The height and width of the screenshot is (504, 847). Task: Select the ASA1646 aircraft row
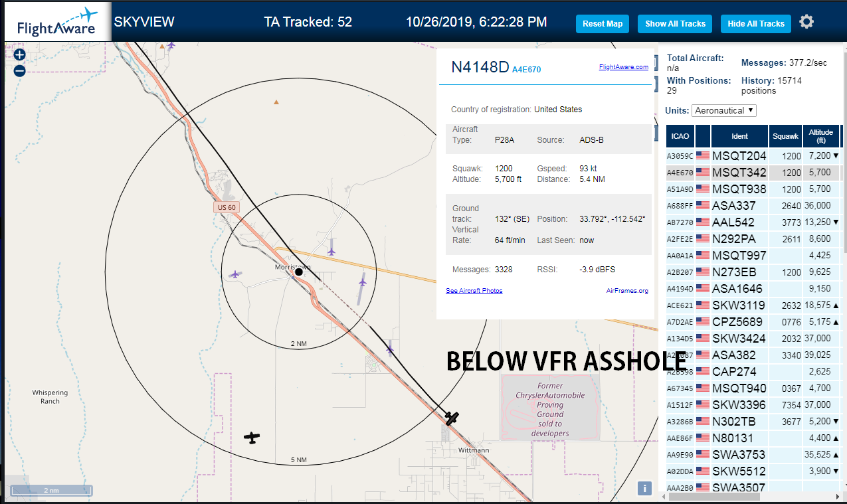[753, 288]
